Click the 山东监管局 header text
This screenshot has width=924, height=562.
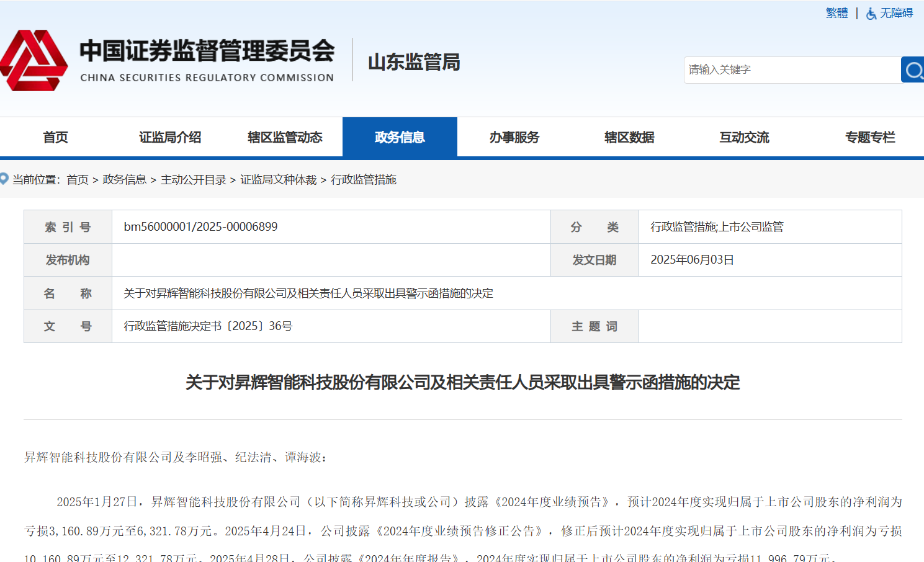point(414,62)
